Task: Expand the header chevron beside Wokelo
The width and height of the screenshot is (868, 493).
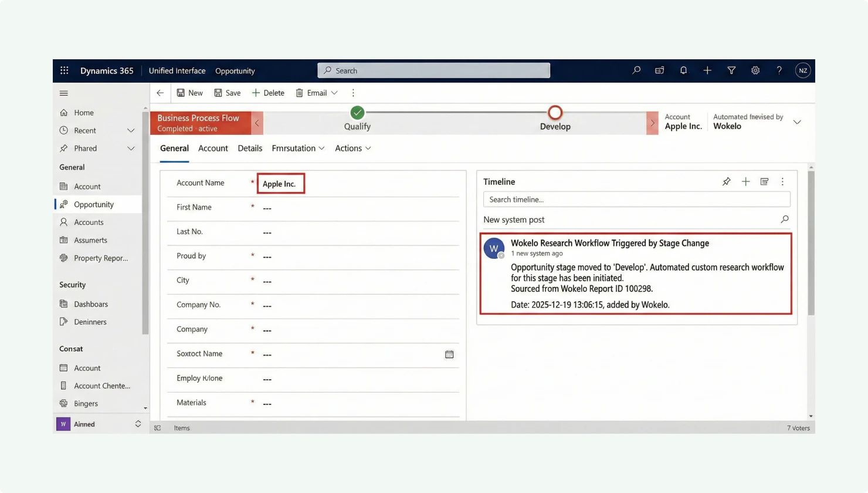Action: click(x=797, y=122)
